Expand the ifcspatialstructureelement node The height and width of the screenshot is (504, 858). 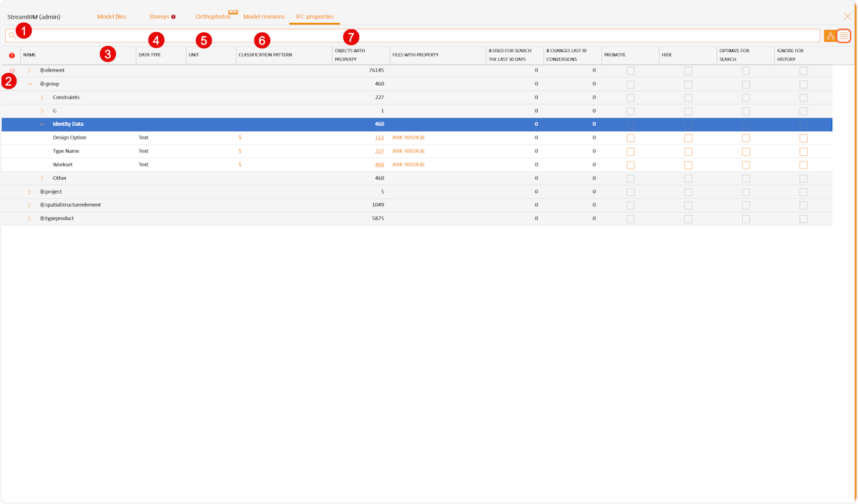tap(29, 204)
